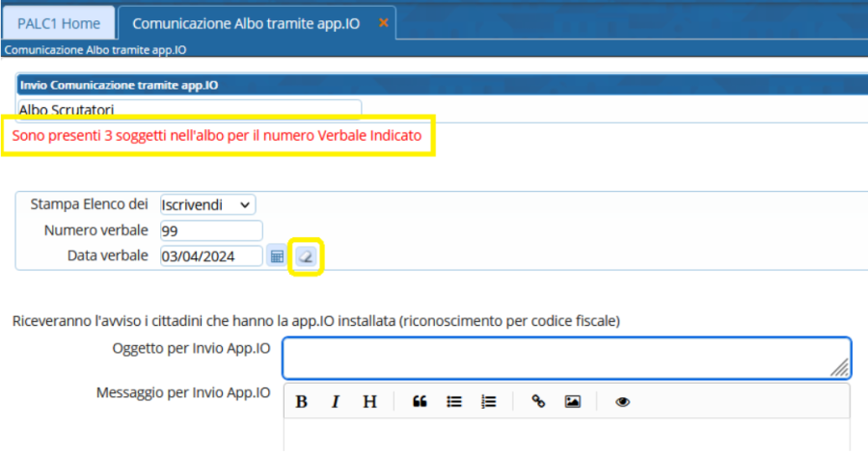Click the Oggetto per Invio App.IO label
The image size is (868, 455).
coord(192,348)
